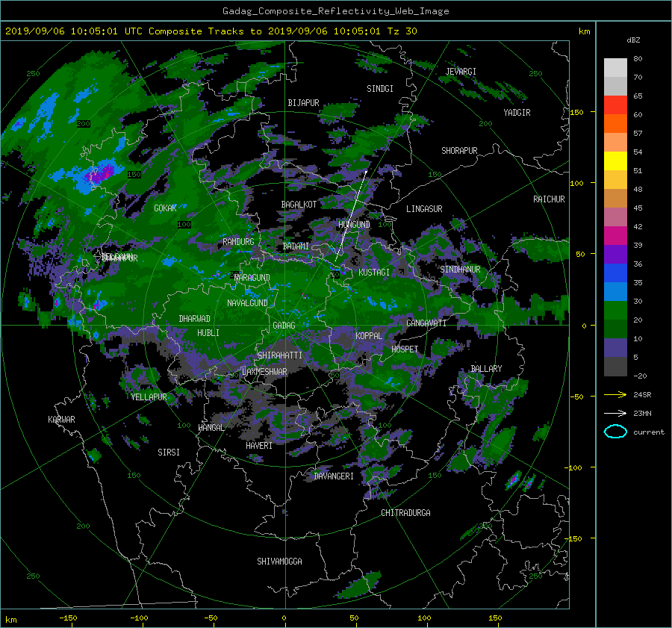
Task: Click the KARWAR coastal label
Action: click(61, 420)
